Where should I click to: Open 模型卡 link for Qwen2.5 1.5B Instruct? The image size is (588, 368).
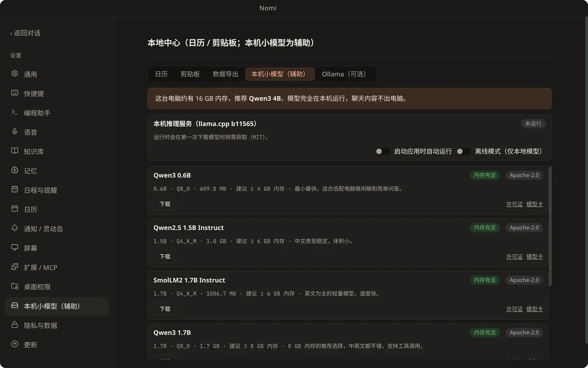[535, 257]
